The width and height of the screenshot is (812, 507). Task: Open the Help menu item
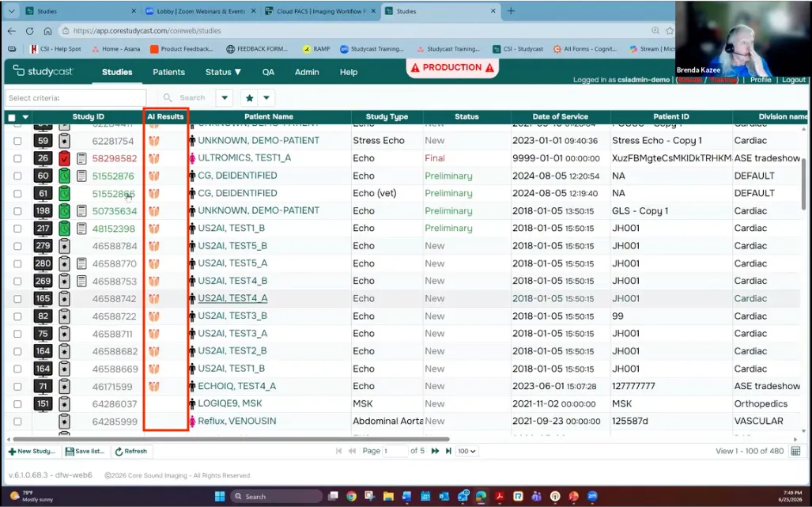click(349, 72)
